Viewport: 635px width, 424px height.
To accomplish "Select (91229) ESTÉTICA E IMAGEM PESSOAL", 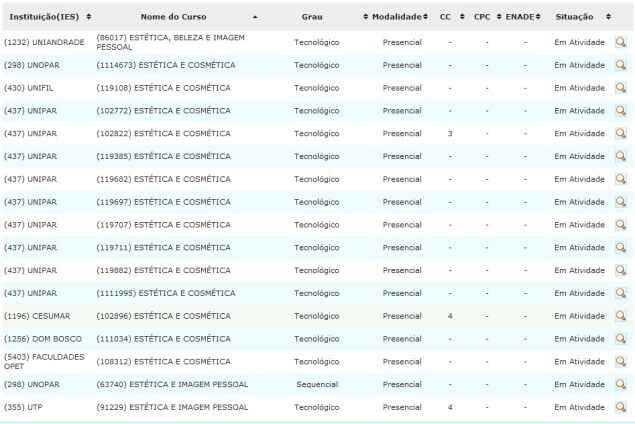I will tap(172, 407).
